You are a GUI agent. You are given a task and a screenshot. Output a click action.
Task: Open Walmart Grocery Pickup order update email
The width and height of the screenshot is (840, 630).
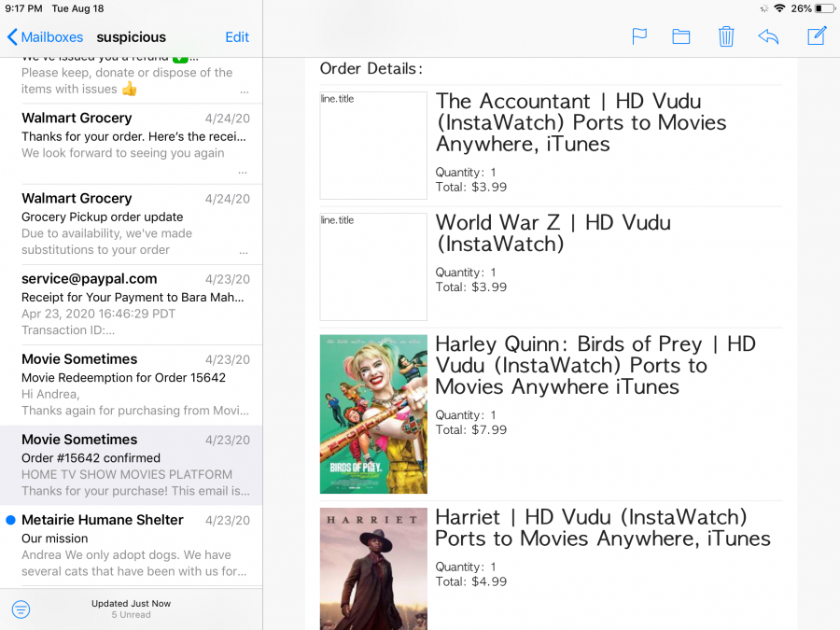click(132, 224)
